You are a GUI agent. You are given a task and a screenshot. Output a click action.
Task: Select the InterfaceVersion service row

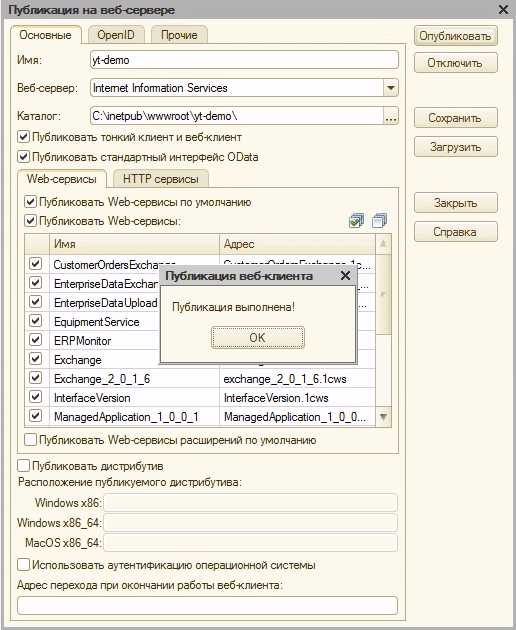click(x=200, y=398)
